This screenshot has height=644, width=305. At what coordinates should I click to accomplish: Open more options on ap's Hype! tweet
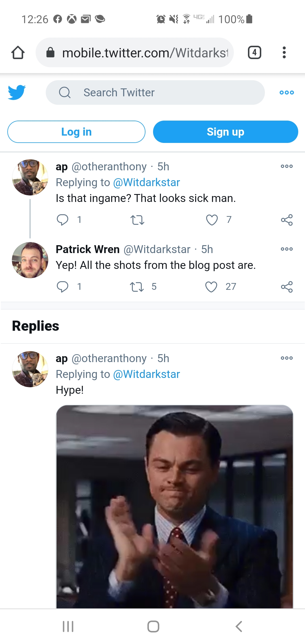point(287,358)
